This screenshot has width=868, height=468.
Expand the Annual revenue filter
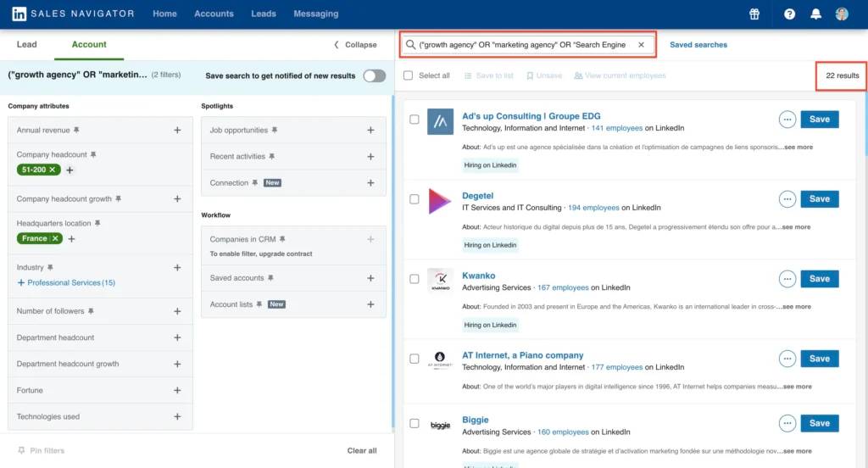(x=177, y=131)
